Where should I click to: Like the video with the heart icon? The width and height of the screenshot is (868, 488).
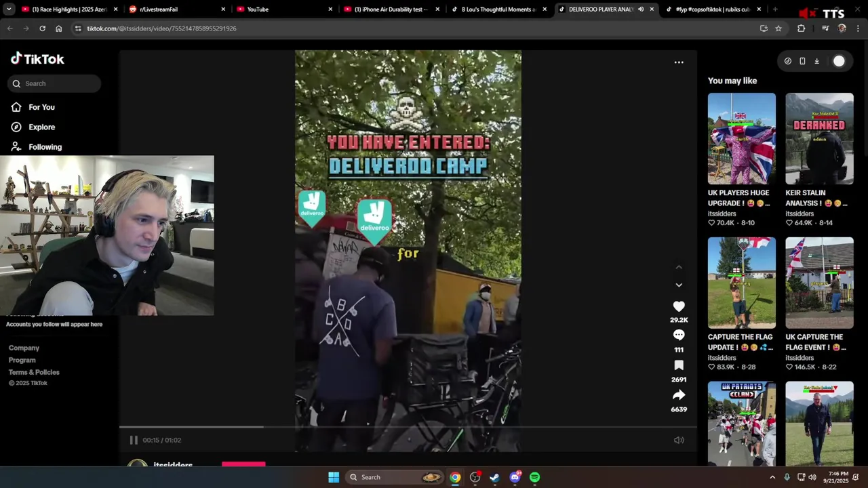pyautogui.click(x=679, y=306)
